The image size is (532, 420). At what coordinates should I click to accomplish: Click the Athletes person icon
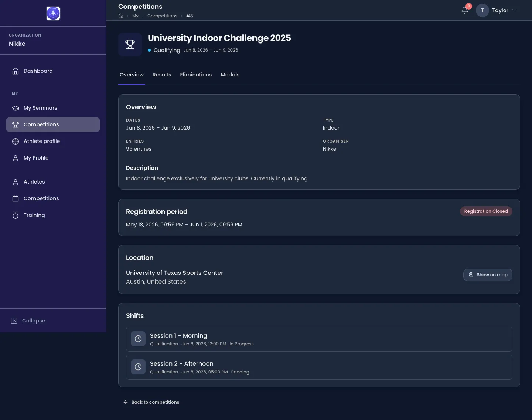pyautogui.click(x=16, y=182)
